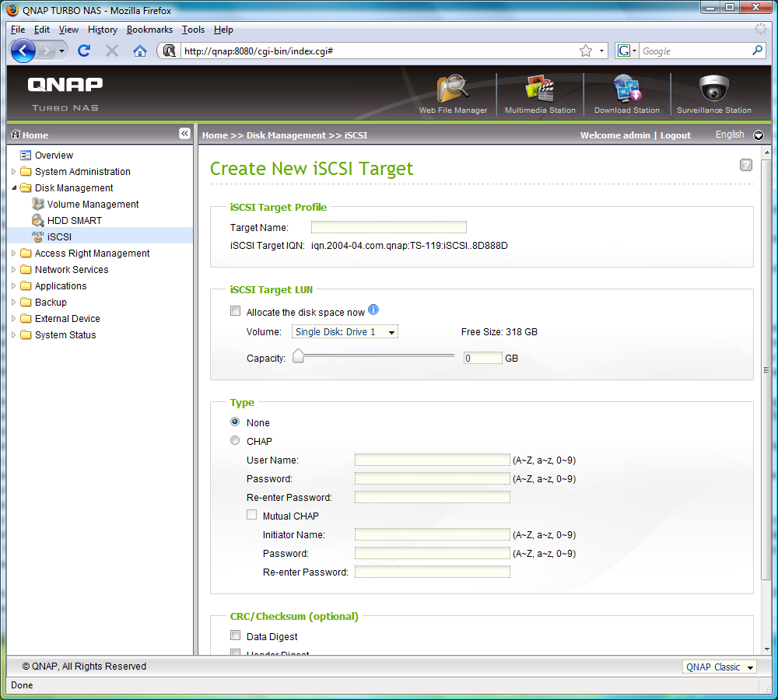Open the QNAP Classic theme dropdown
Image resolution: width=778 pixels, height=700 pixels.
click(x=719, y=667)
